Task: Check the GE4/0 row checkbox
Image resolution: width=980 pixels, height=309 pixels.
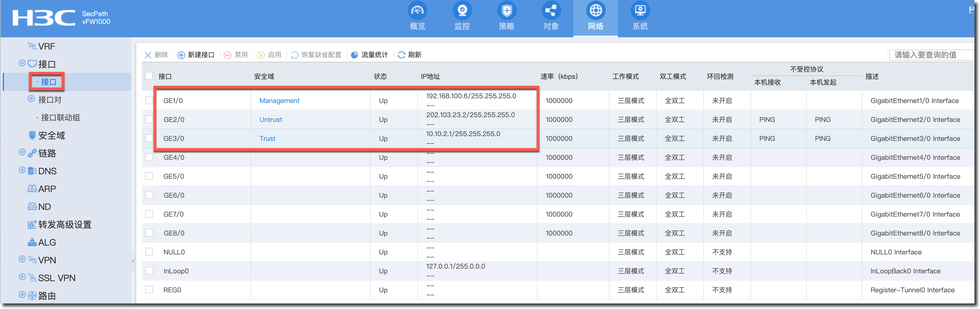Action: 149,157
